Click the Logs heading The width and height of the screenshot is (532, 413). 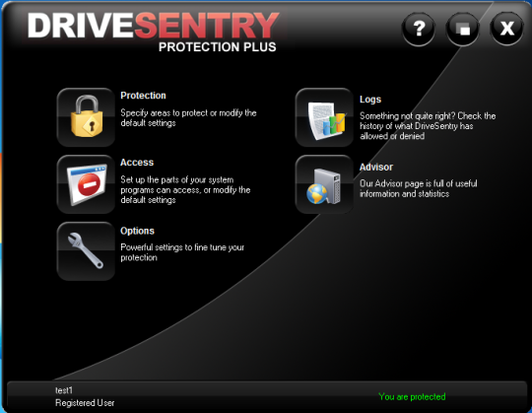click(x=370, y=100)
